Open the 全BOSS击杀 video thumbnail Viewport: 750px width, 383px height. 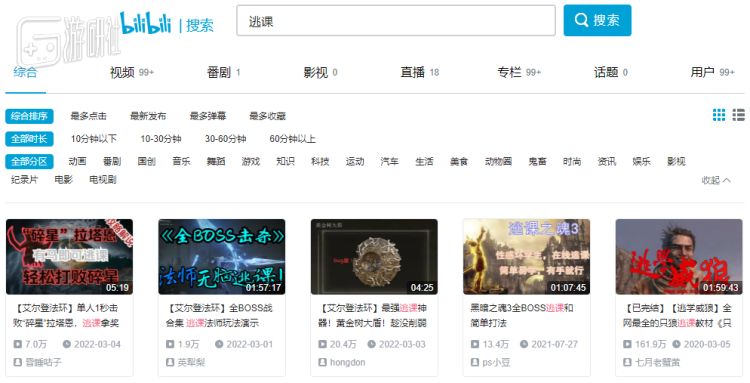[221, 257]
